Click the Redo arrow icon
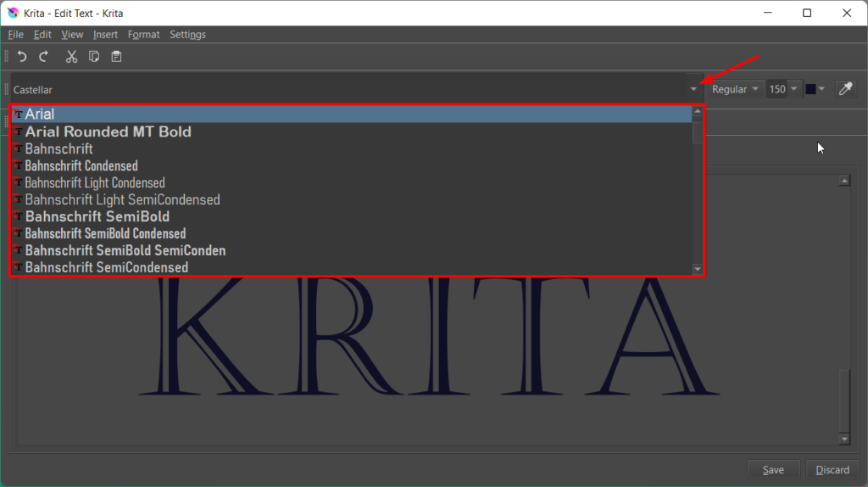 click(43, 57)
